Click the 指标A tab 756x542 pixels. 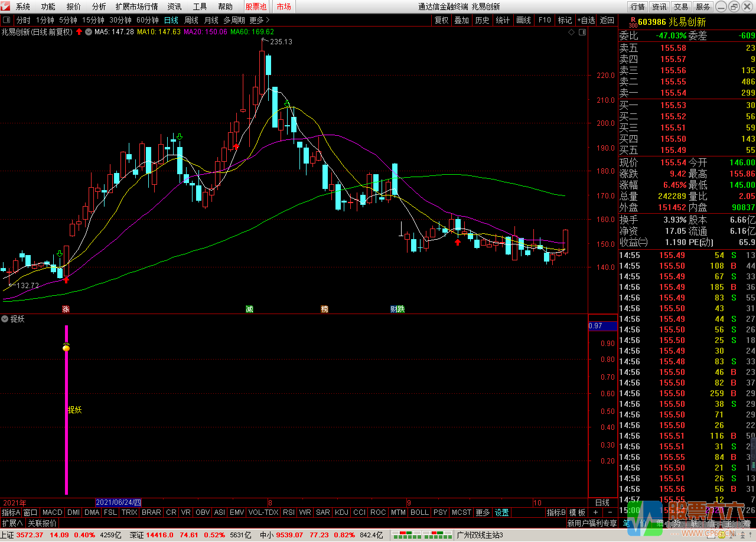click(11, 512)
